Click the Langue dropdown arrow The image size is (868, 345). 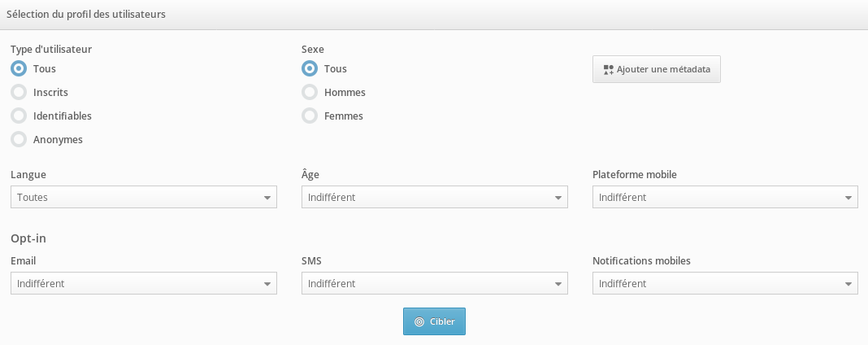(x=267, y=198)
